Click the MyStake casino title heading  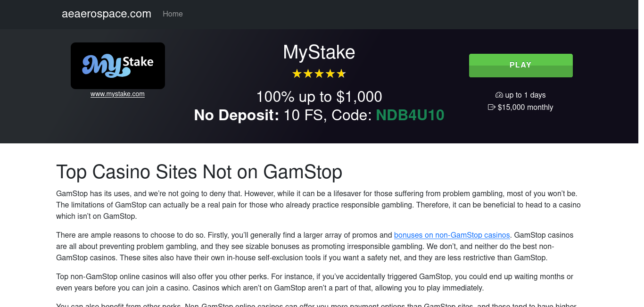coord(319,52)
